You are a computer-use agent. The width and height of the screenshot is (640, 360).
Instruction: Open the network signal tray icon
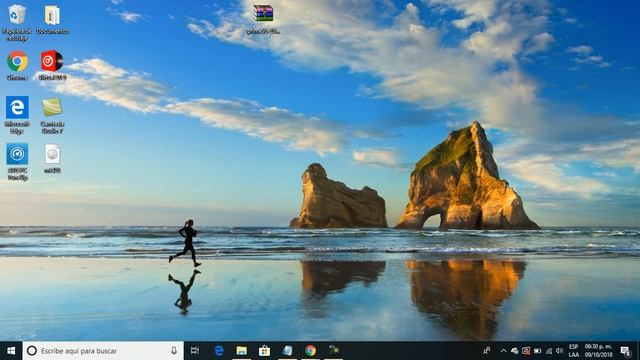pos(549,351)
